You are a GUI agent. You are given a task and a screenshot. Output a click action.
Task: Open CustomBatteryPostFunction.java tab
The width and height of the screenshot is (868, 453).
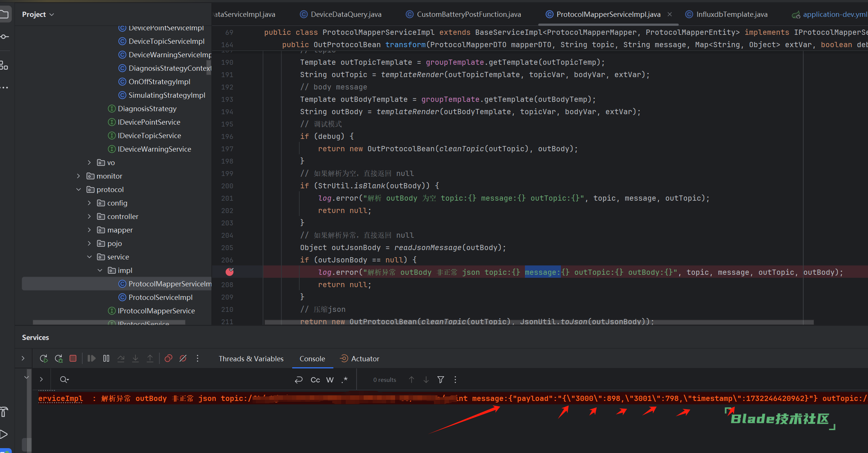[x=464, y=14]
